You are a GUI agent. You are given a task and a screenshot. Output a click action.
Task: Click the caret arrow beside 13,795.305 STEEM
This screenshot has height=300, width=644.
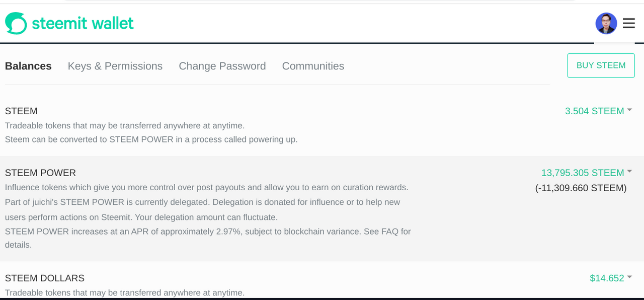pyautogui.click(x=629, y=172)
